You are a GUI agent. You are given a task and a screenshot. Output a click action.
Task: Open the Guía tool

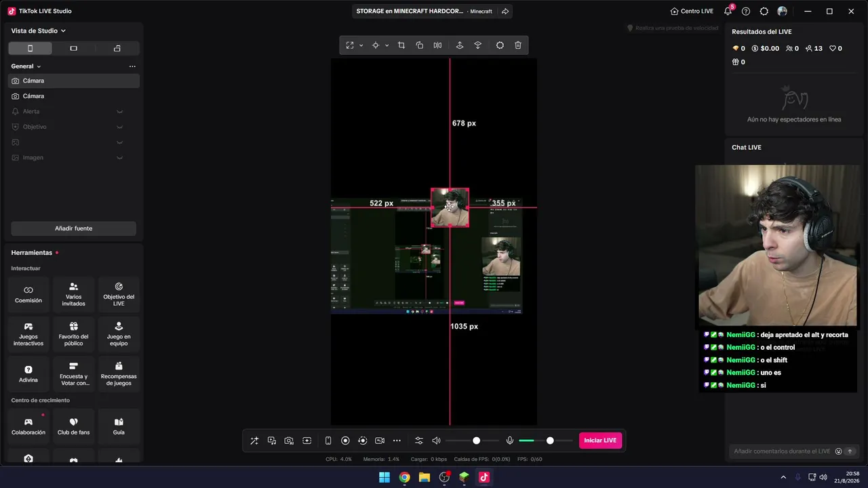click(119, 426)
